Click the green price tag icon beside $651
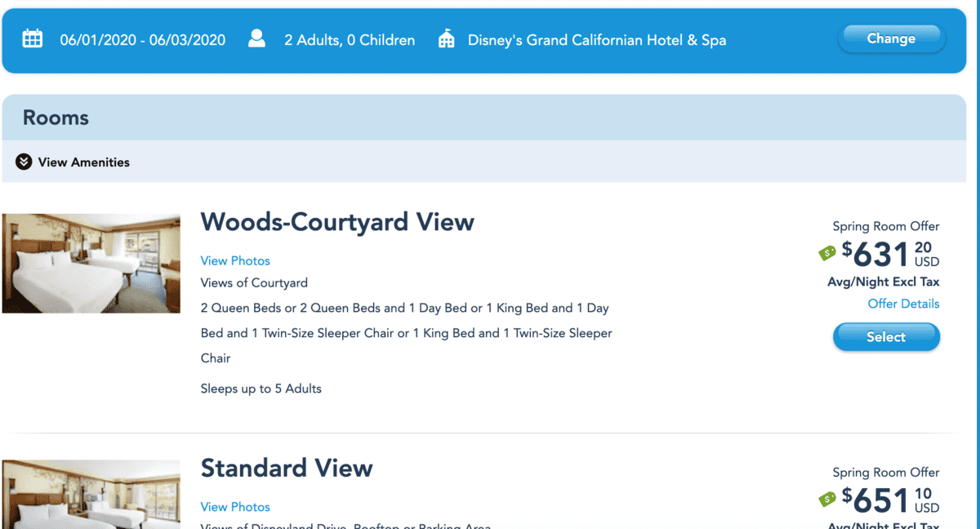 click(827, 499)
